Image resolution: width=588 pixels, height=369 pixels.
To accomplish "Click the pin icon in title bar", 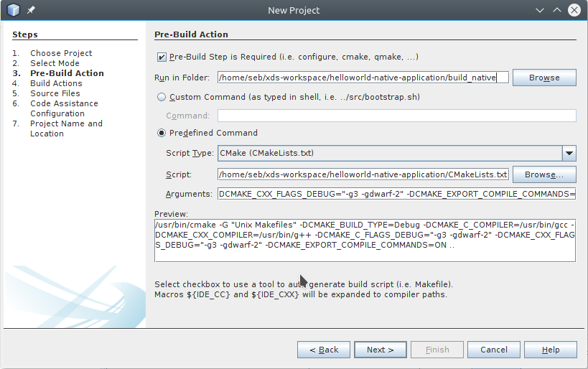I will 31,11.
